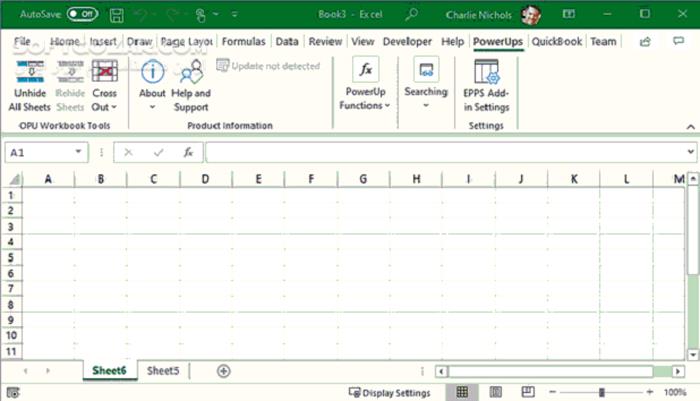Click the Redo arrow icon
Viewport: 700px width, 401px height.
(x=172, y=15)
